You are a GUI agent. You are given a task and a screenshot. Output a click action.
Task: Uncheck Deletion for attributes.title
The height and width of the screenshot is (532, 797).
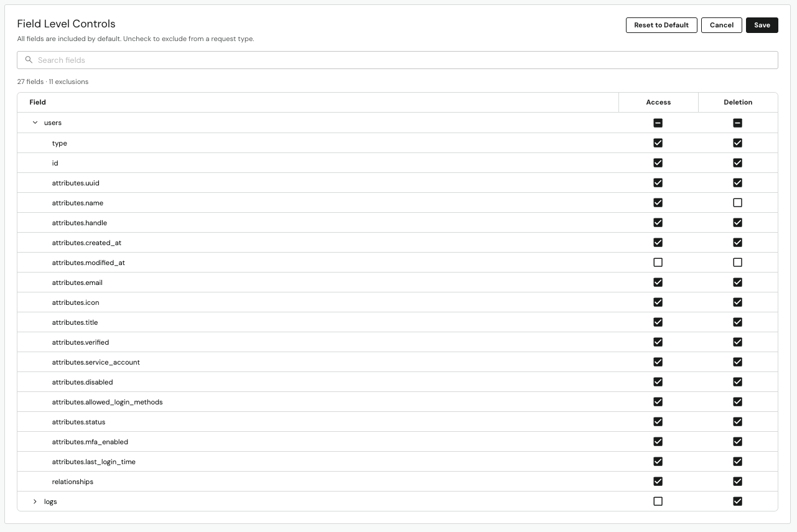[738, 322]
